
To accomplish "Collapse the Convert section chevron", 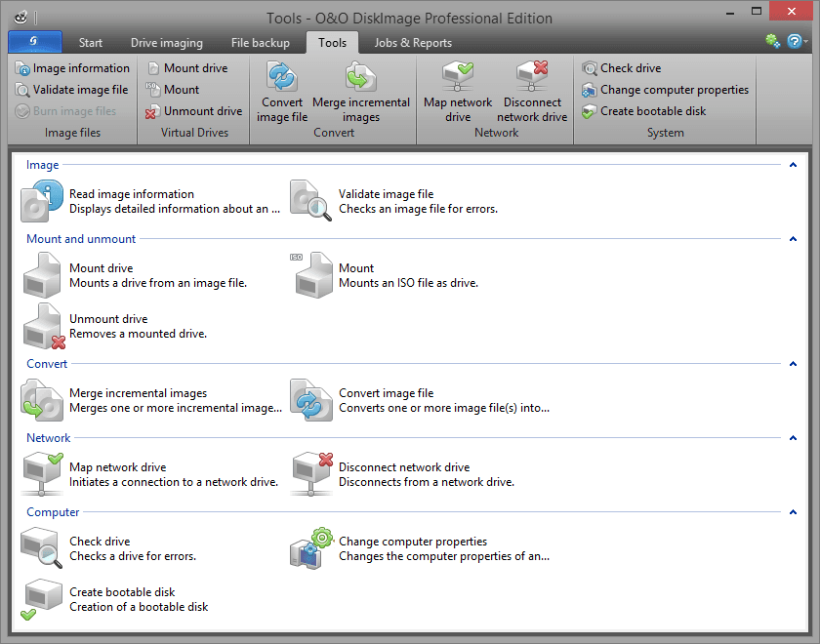I will [x=793, y=364].
